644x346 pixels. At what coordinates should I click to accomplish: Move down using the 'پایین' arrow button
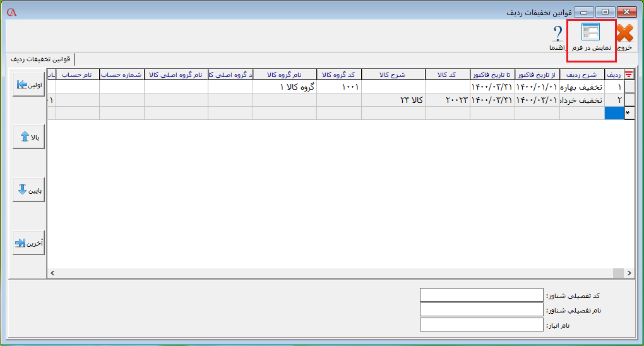tap(28, 190)
